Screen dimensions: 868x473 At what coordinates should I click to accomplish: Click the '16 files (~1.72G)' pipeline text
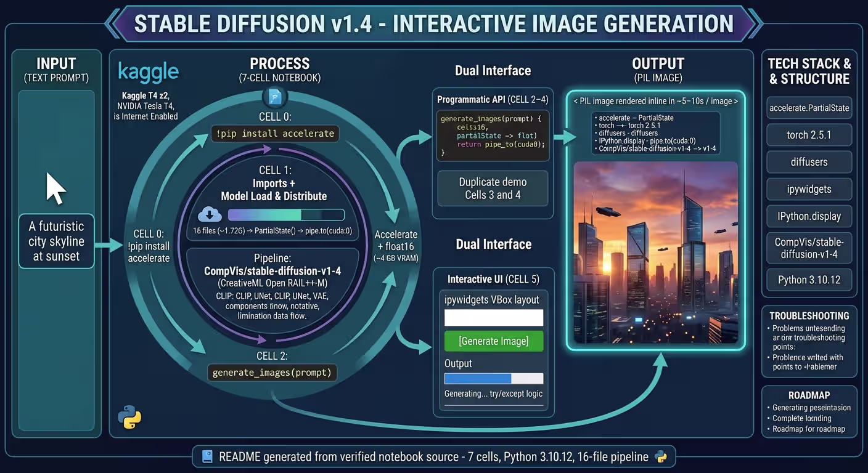coord(272,231)
